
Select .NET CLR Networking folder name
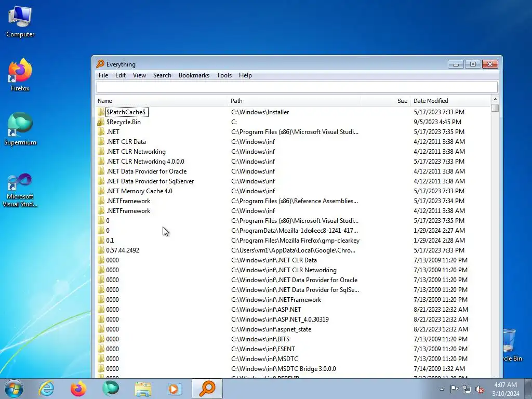136,152
